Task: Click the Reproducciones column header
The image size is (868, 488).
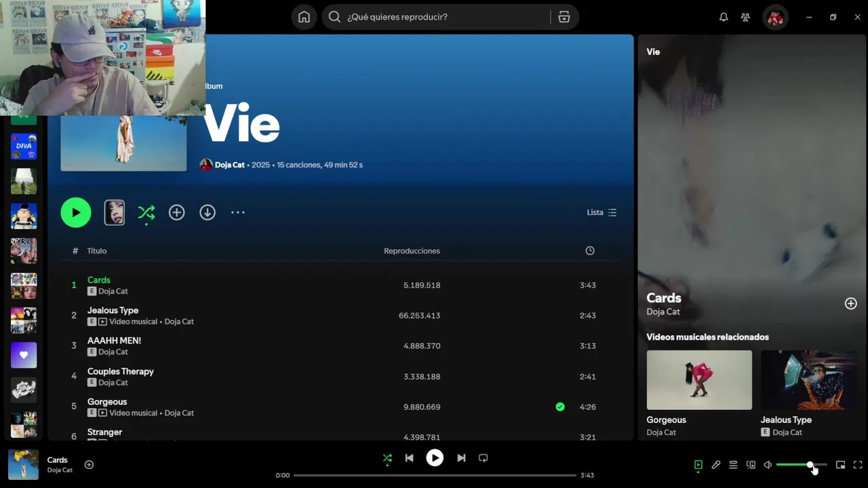Action: click(412, 251)
